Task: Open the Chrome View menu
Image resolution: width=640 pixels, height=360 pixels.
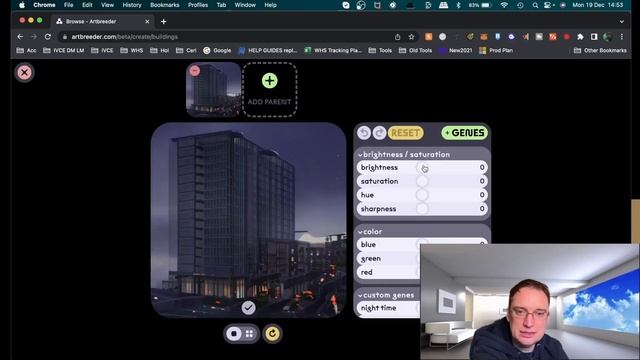Action: (107, 5)
